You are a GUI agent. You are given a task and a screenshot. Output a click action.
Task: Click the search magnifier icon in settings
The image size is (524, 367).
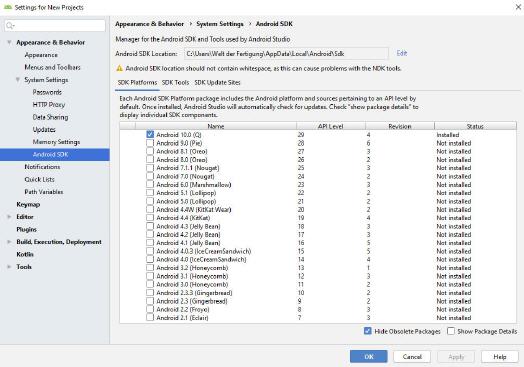10,26
